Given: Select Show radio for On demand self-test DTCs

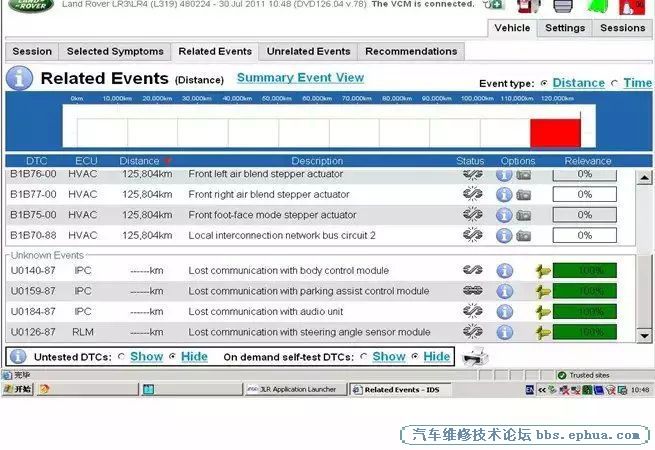Looking at the screenshot, I should coord(363,356).
